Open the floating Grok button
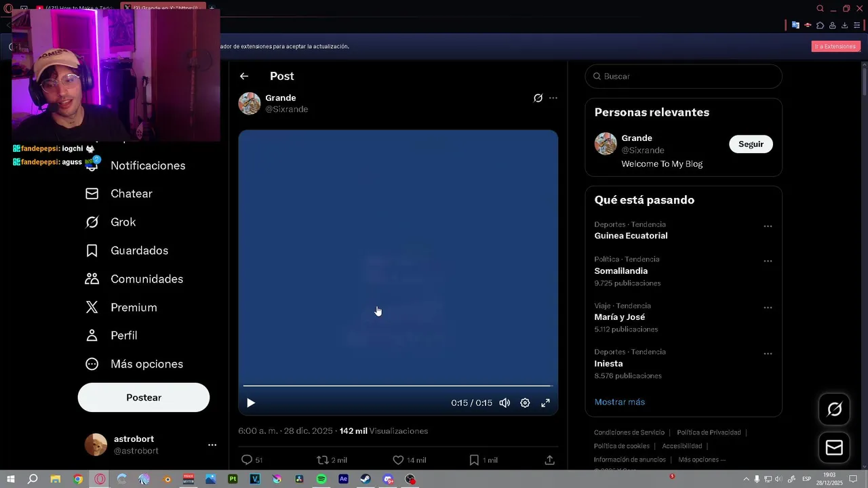Viewport: 868px width, 488px height. click(834, 409)
